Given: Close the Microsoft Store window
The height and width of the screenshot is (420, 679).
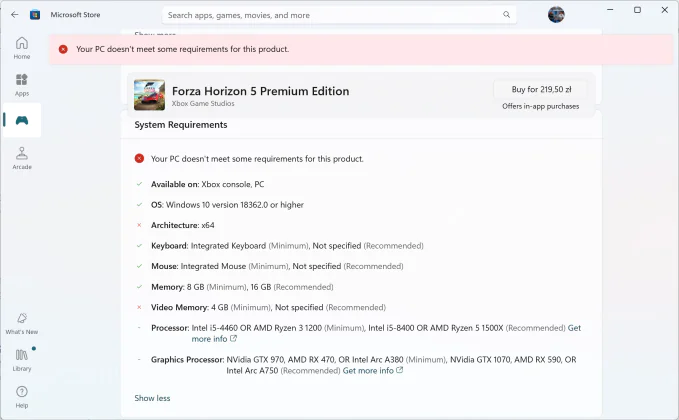Looking at the screenshot, I should tap(665, 10).
